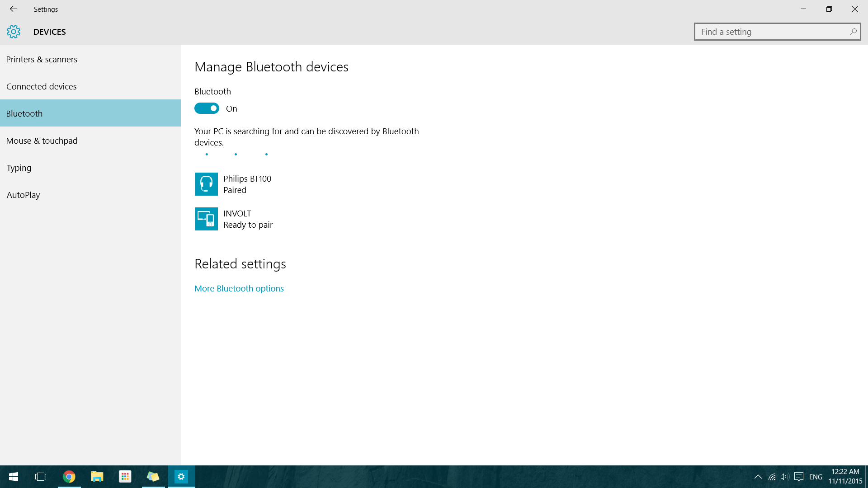Viewport: 868px width, 488px height.
Task: Open Task View on the taskbar
Action: (41, 477)
